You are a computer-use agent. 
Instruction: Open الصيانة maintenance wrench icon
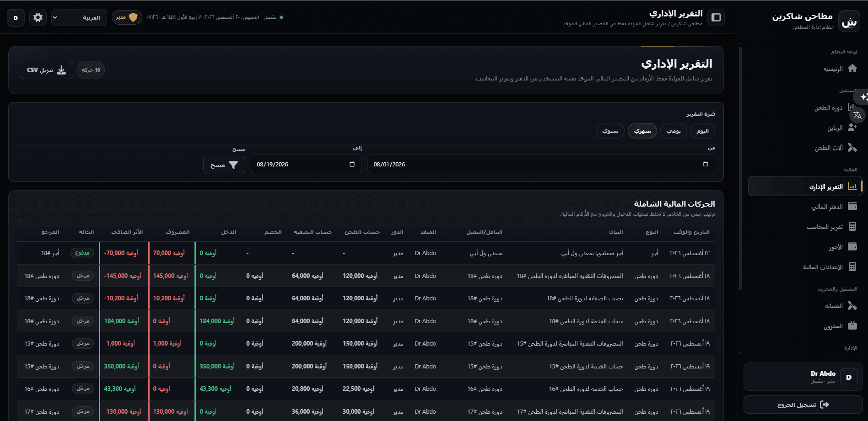pyautogui.click(x=852, y=306)
